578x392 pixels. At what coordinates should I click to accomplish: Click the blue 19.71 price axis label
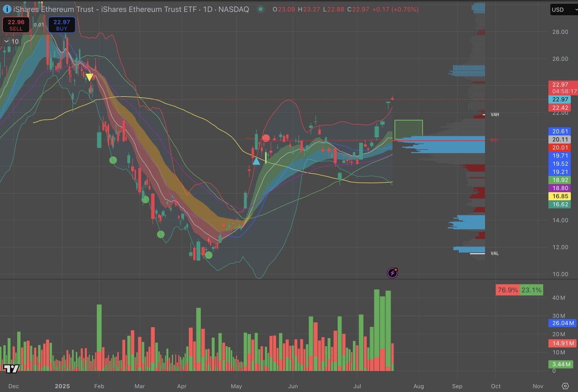[x=560, y=156]
